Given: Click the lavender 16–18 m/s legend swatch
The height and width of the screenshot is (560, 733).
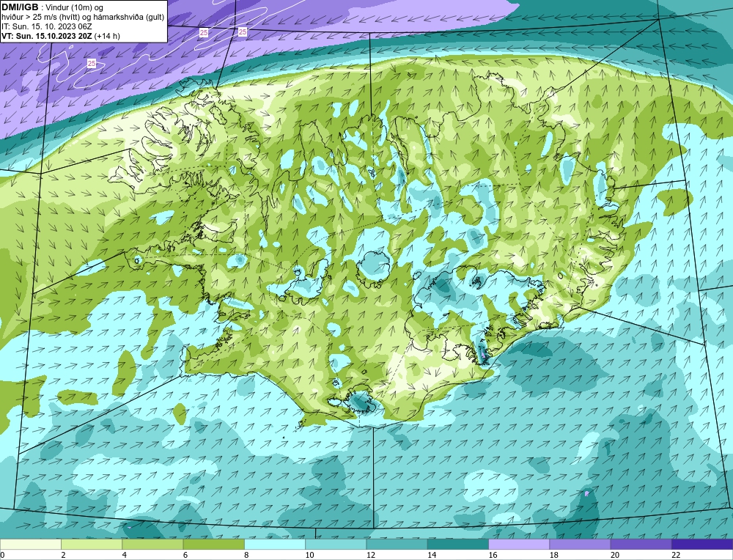Looking at the screenshot, I should click(x=519, y=544).
